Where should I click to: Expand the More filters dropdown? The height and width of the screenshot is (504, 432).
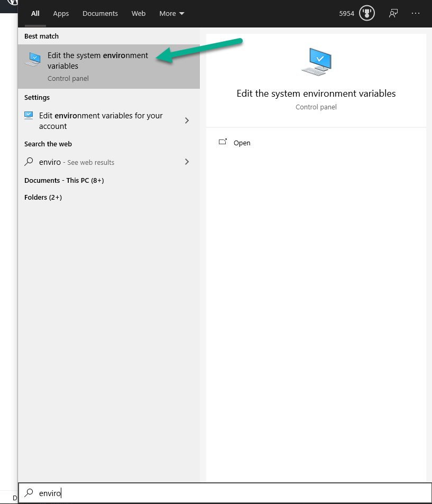(171, 13)
